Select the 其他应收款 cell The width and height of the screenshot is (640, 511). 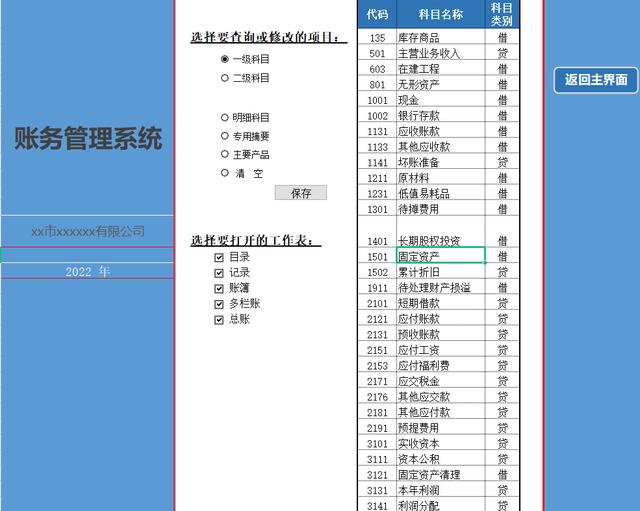coord(441,147)
